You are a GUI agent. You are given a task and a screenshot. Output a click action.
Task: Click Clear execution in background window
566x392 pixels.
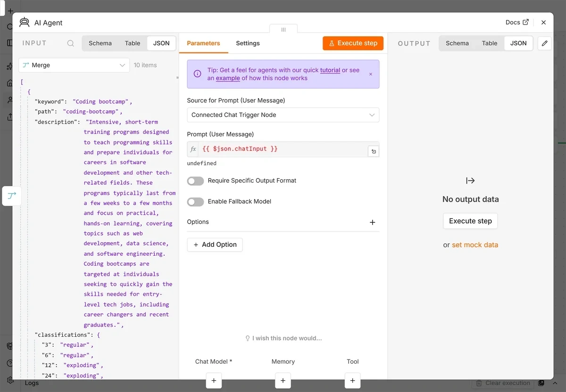pyautogui.click(x=503, y=383)
